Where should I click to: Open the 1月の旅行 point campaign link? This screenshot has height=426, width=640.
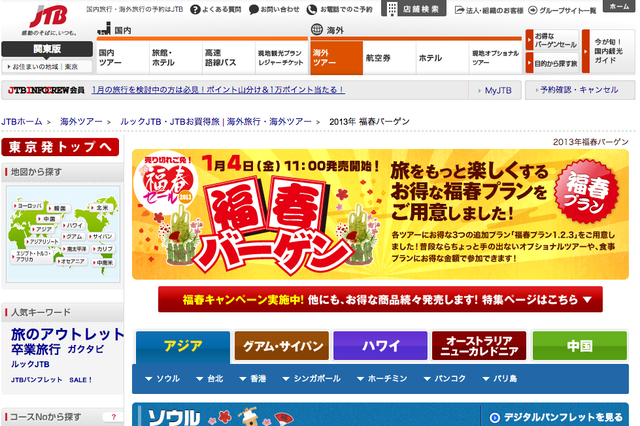(x=218, y=90)
